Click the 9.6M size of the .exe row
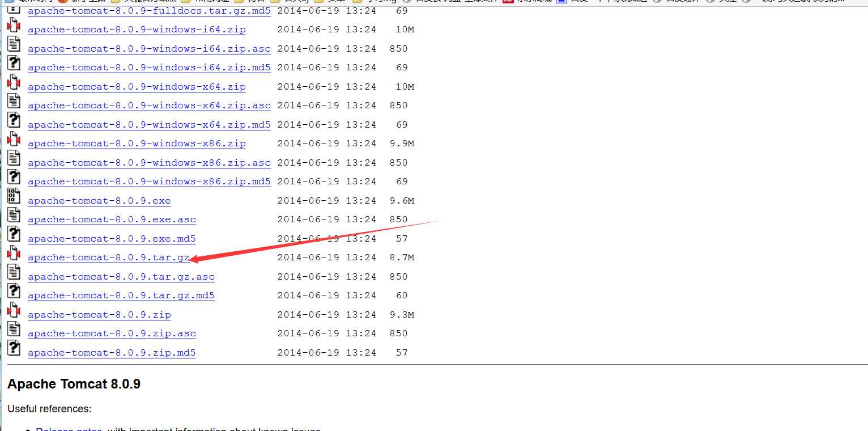This screenshot has width=868, height=431. point(402,201)
